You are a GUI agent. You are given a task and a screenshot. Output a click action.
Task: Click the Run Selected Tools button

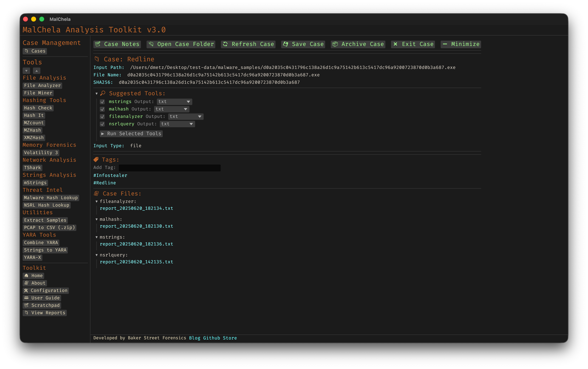point(131,134)
